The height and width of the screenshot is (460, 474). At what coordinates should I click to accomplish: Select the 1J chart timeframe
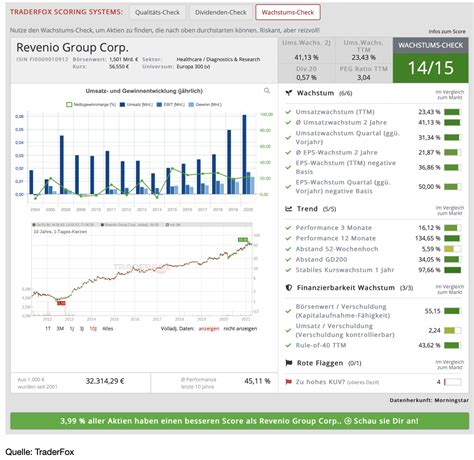pyautogui.click(x=72, y=329)
